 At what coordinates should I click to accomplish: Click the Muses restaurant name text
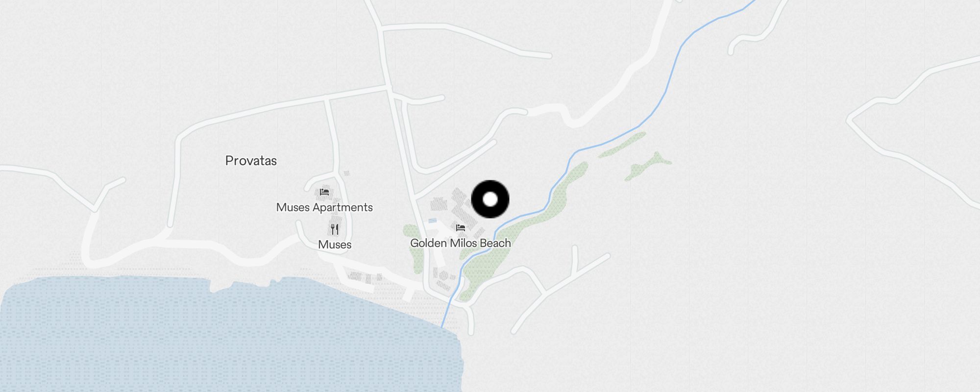click(x=335, y=245)
